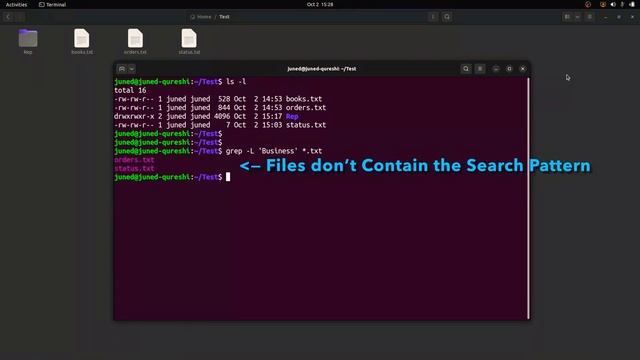Screen dimensions: 640x360
Task: Select status.txt file icon in Files
Action: click(189, 38)
